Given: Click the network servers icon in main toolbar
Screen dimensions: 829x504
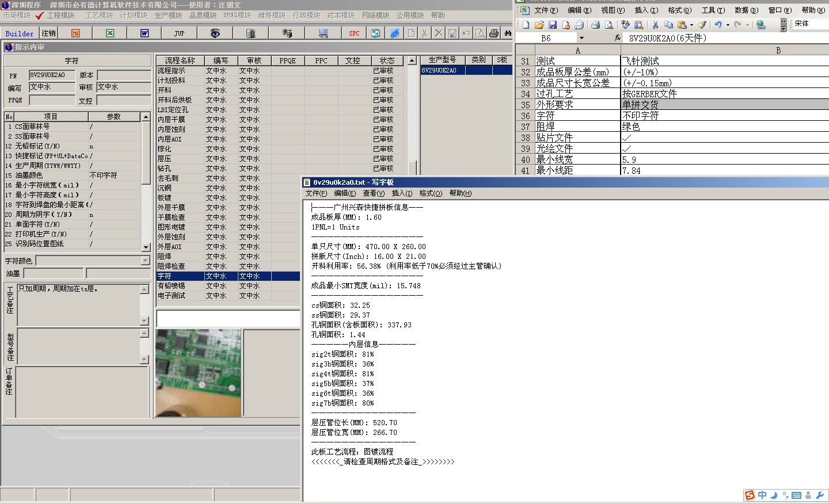Looking at the screenshot, I should pyautogui.click(x=287, y=33).
